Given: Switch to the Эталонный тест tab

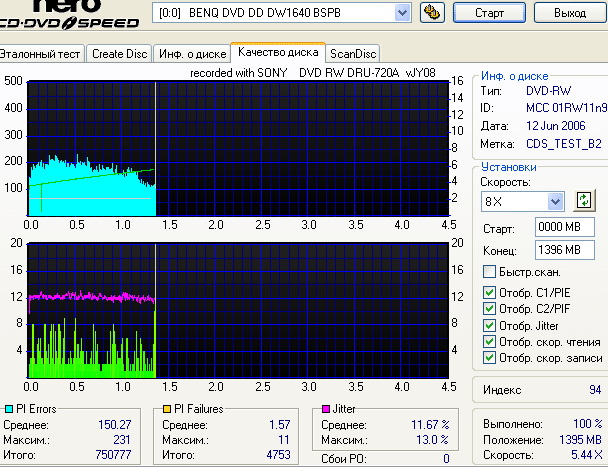Looking at the screenshot, I should tap(40, 54).
